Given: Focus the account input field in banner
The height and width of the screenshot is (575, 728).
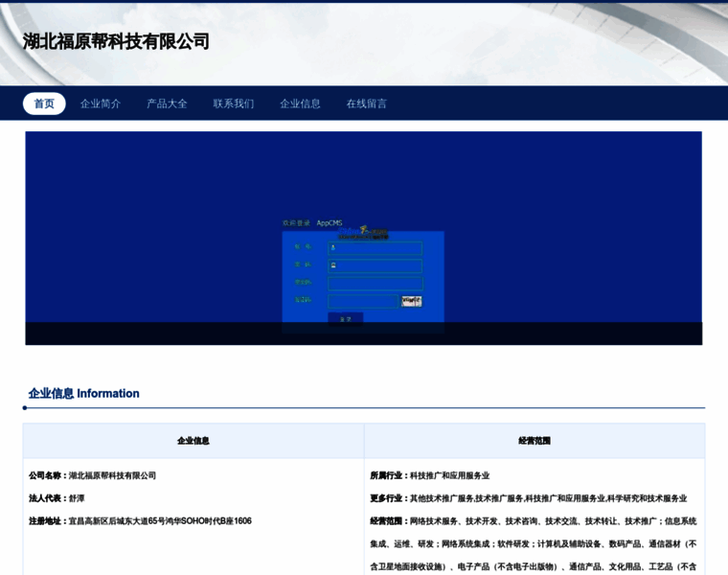Looking at the screenshot, I should coord(378,248).
